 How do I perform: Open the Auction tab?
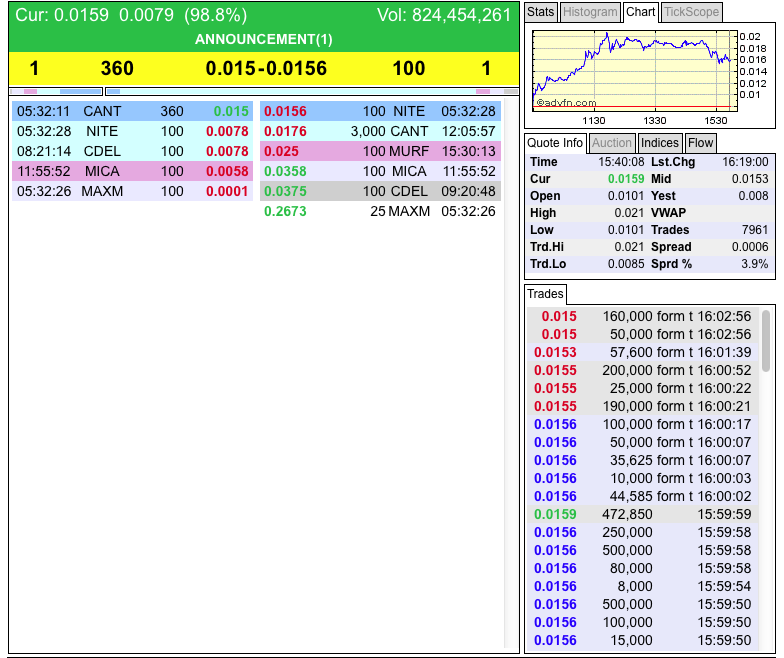pyautogui.click(x=612, y=143)
